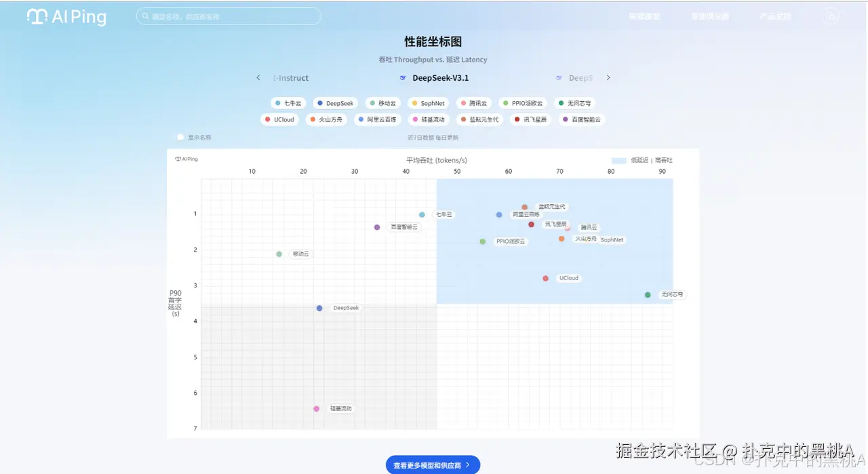Open the 探索模型 navigation item
The width and height of the screenshot is (868, 474).
tap(644, 16)
